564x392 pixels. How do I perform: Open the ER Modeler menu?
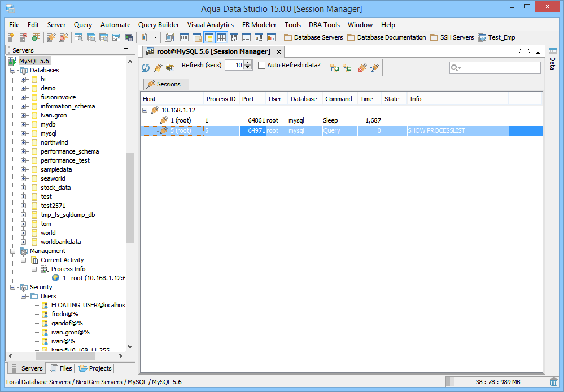pyautogui.click(x=259, y=25)
